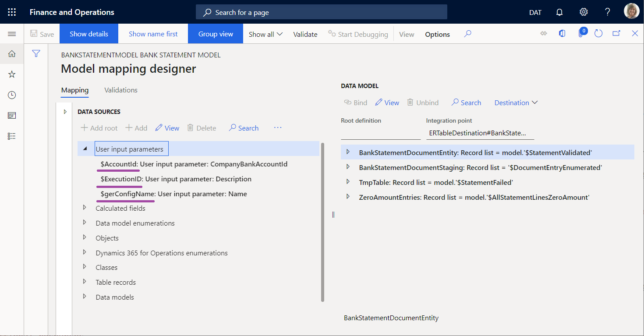Click the Save disk icon
This screenshot has width=644, height=336.
tap(42, 33)
